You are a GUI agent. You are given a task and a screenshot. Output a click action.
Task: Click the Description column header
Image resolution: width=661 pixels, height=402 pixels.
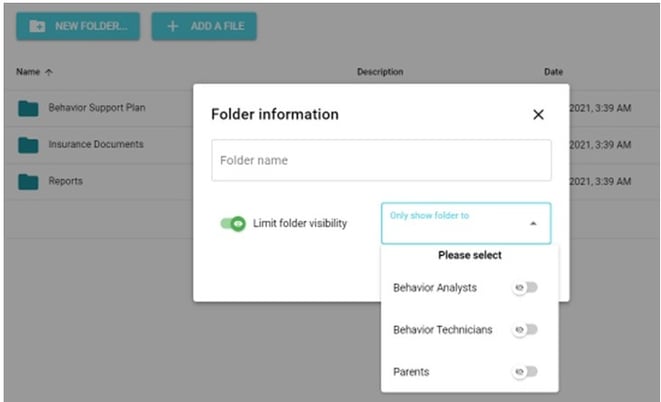tap(380, 72)
